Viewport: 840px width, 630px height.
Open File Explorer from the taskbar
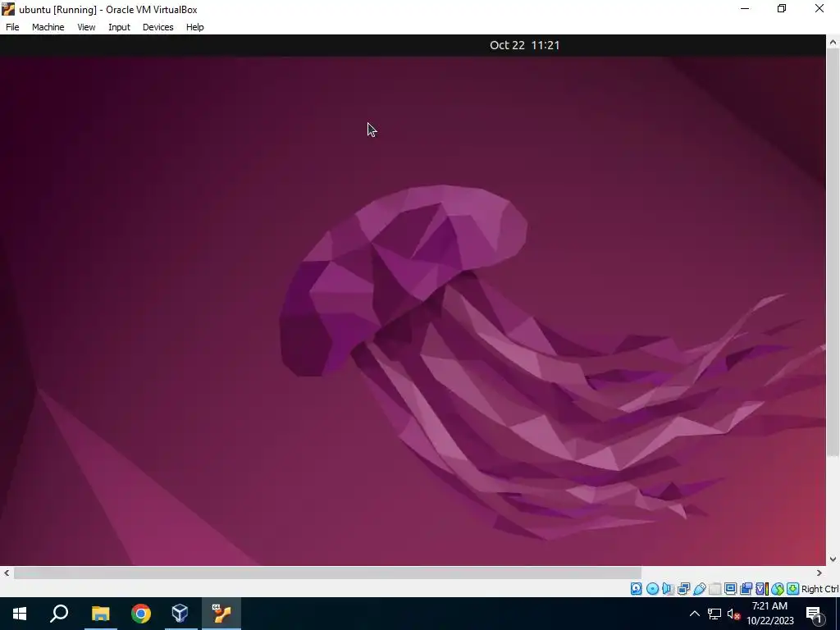pos(100,614)
